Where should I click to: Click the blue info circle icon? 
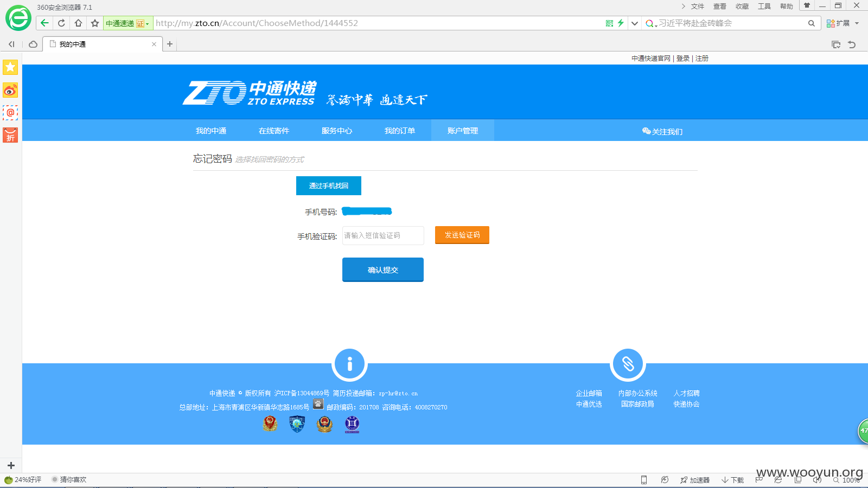[x=349, y=364]
